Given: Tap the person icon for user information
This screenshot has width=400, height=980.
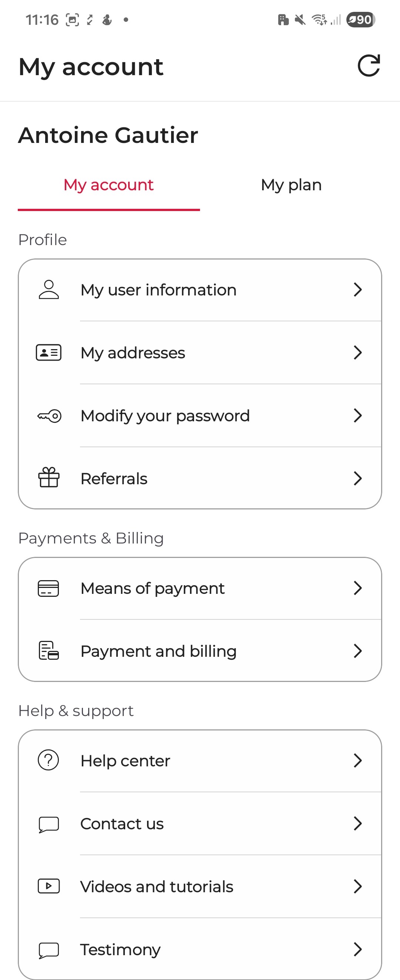Looking at the screenshot, I should pos(49,290).
